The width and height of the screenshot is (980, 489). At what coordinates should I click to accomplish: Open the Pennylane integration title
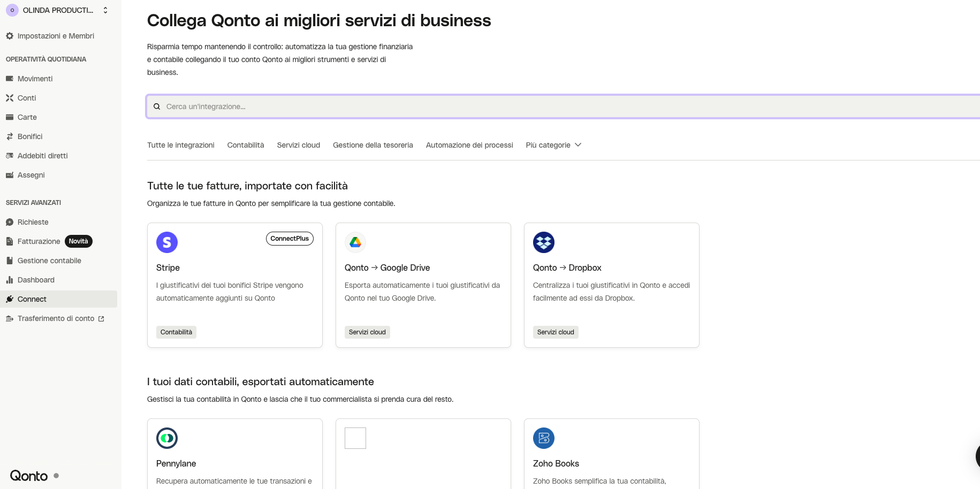tap(176, 463)
